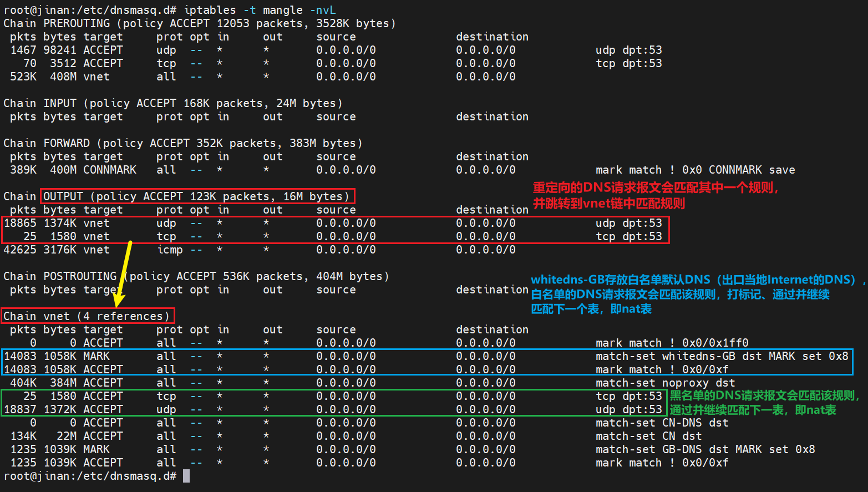Viewport: 868px width, 492px height.
Task: Select the 'match-set whitedns-GB dst MARK set 0x8' rule
Action: [x=722, y=356]
